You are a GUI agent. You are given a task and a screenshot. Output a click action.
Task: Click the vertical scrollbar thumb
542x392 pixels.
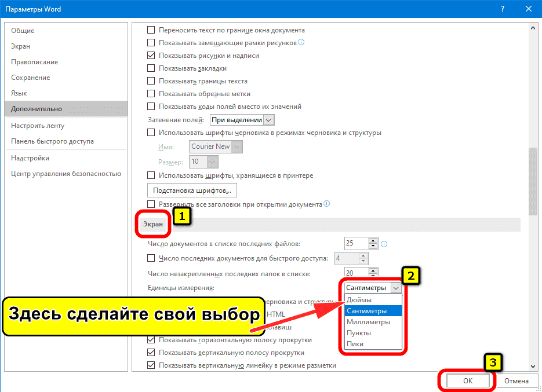(x=533, y=179)
